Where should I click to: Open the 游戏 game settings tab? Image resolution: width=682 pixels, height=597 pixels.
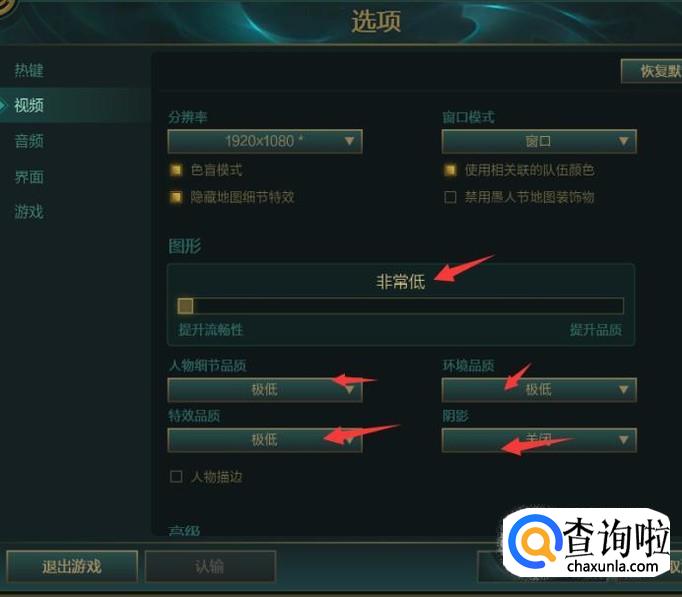[29, 212]
